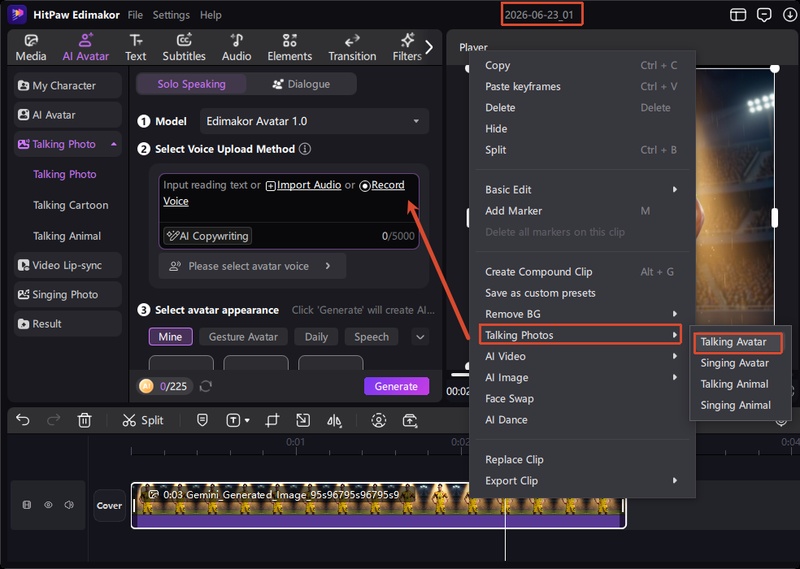Viewport: 800px width, 569px height.
Task: Click the resize/scale icon in timeline toolbar
Action: click(303, 420)
